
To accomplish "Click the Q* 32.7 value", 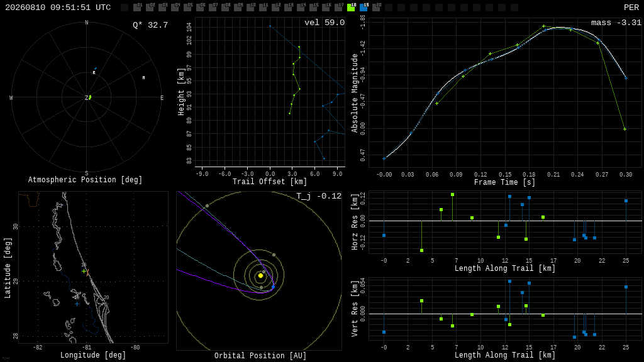I will tap(150, 25).
